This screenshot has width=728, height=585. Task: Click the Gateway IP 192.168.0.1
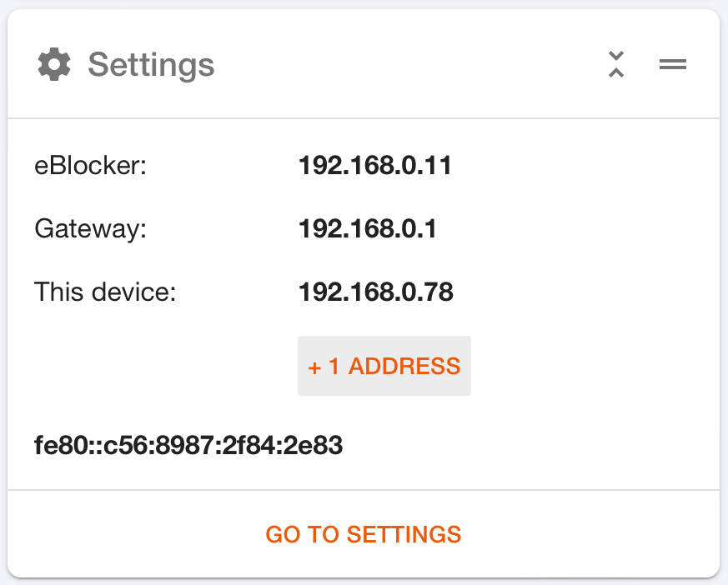click(x=368, y=228)
